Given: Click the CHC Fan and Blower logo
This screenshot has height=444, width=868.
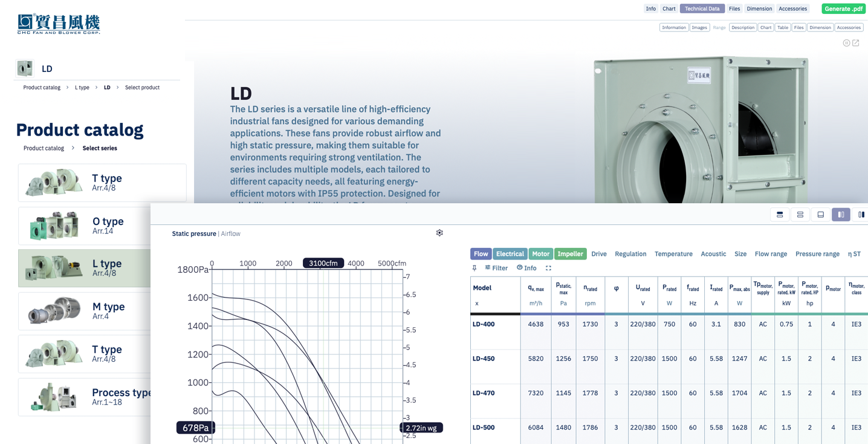Looking at the screenshot, I should [x=59, y=24].
